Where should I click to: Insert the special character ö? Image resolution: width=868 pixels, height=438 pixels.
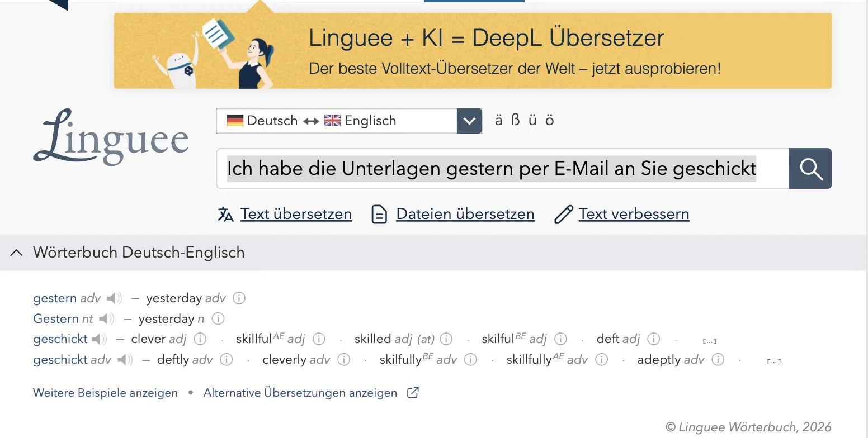coord(550,120)
